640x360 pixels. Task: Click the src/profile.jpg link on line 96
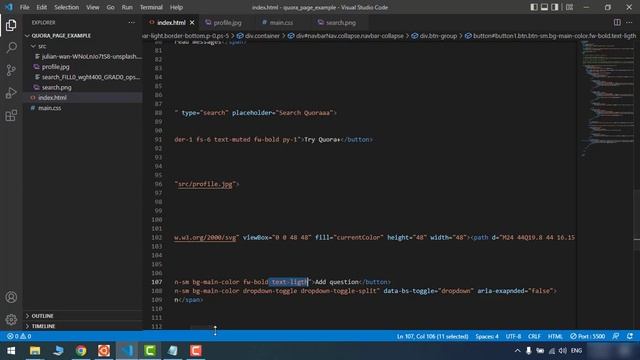(205, 184)
